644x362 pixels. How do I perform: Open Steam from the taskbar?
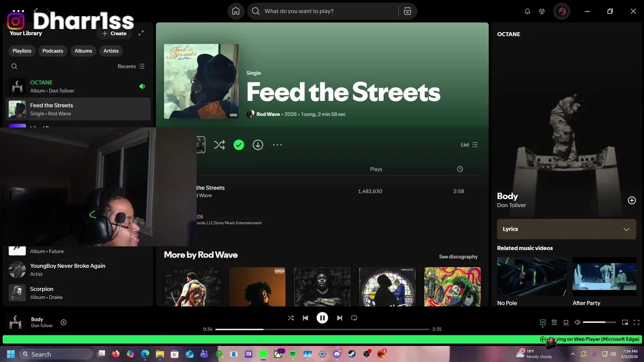[352, 354]
